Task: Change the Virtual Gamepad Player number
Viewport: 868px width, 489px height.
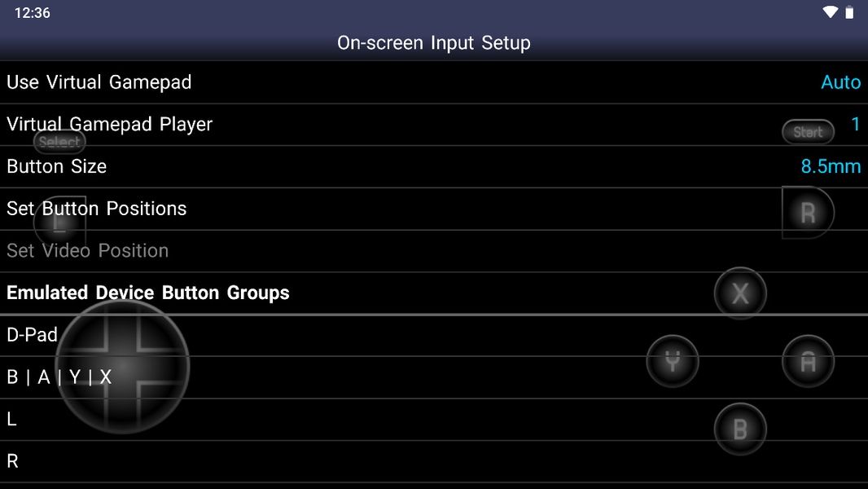Action: pyautogui.click(x=855, y=124)
